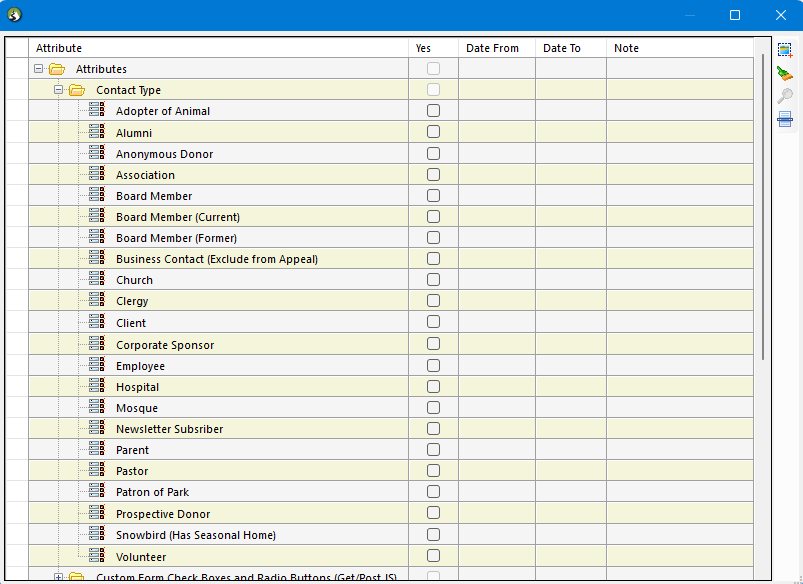Click the icon beside Anonymous Donor

coord(97,153)
